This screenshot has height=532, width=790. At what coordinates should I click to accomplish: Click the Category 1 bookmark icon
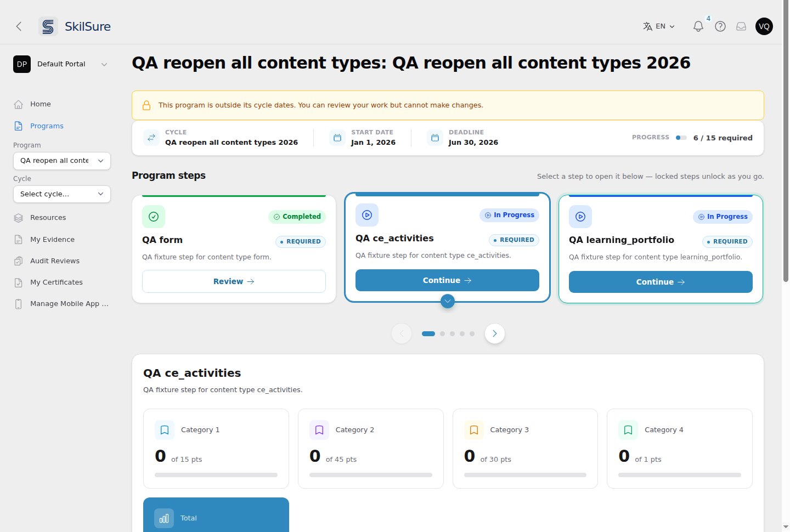tap(165, 430)
